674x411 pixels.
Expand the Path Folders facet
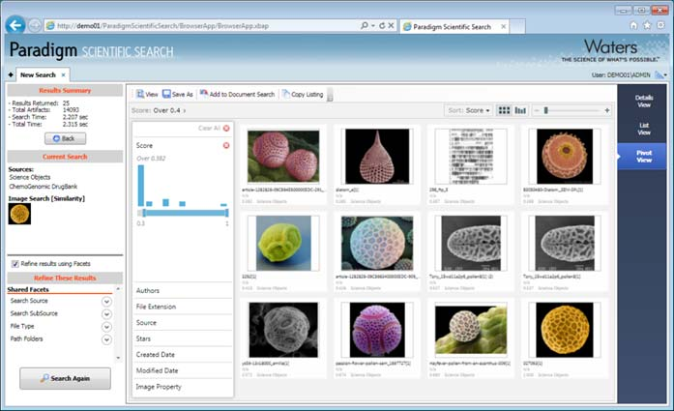[x=106, y=340]
